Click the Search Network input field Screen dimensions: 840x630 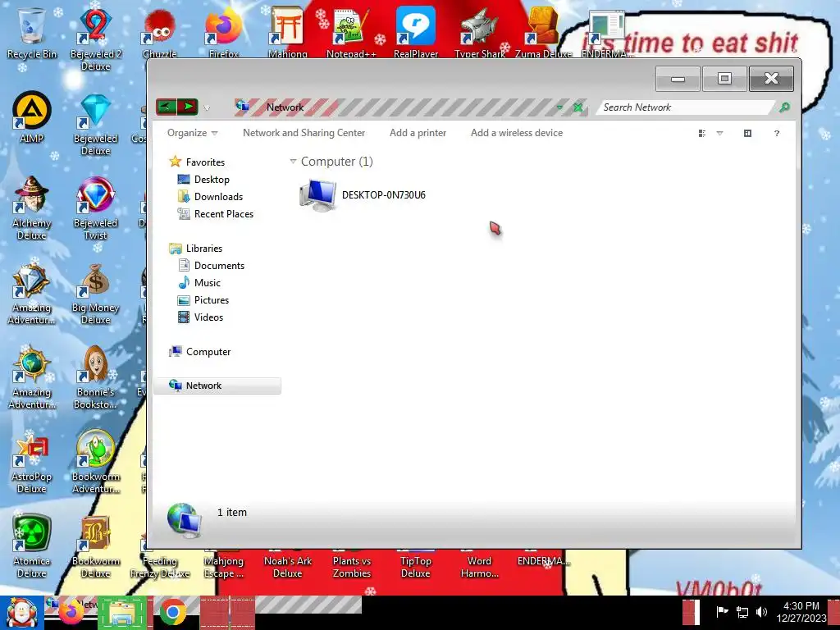pyautogui.click(x=686, y=107)
